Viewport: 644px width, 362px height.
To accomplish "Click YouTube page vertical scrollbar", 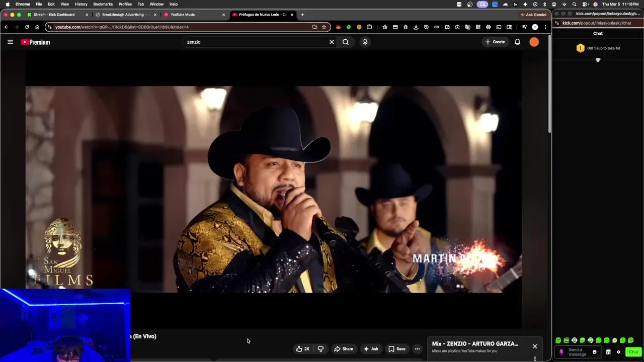I will point(549,83).
